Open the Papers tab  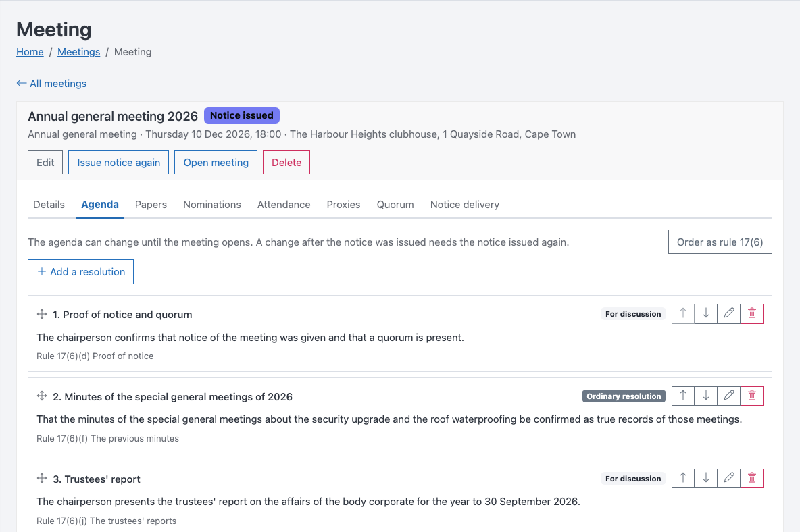coord(151,205)
